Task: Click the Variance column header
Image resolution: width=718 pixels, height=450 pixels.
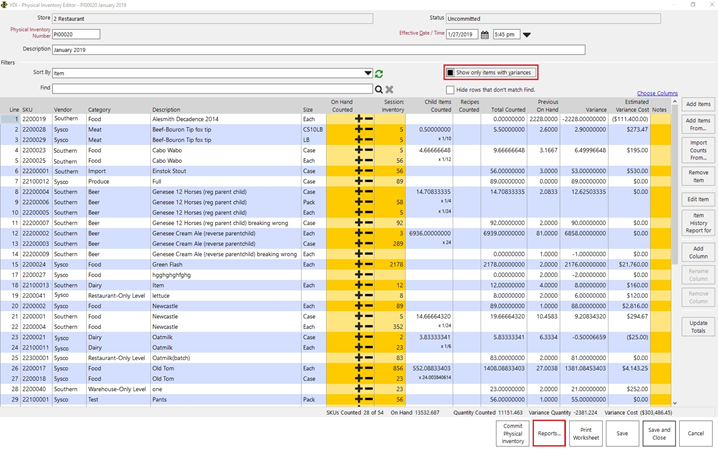Action: click(596, 109)
